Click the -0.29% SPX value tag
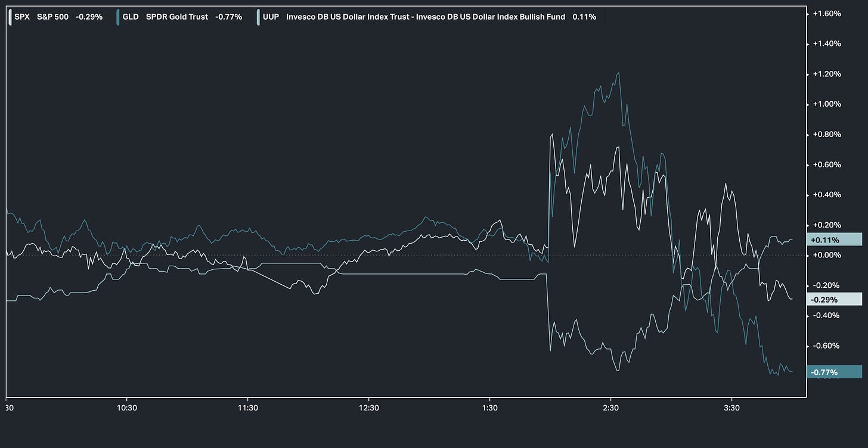This screenshot has height=448, width=868. 834,300
